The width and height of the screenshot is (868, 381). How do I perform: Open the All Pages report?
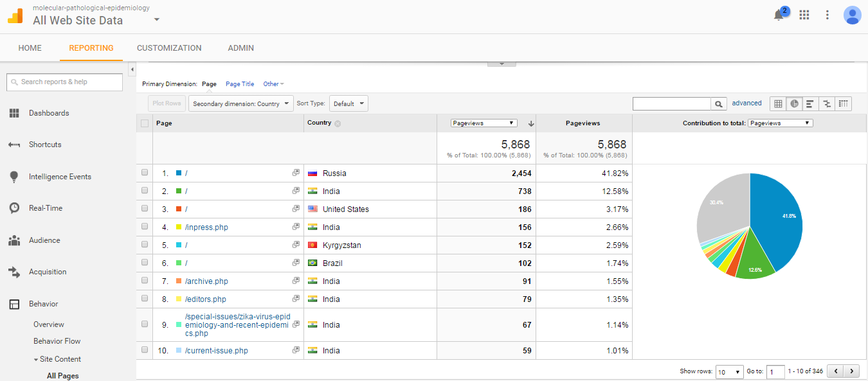pos(63,376)
